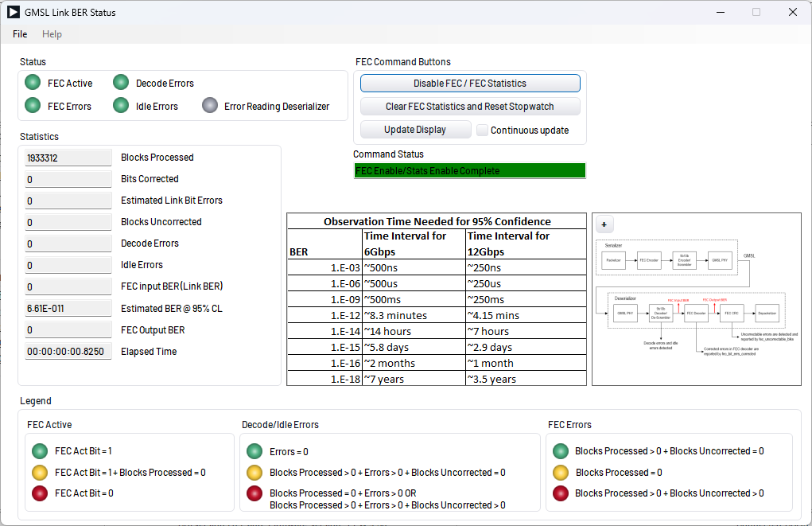Expand the block diagram with plus button

(604, 224)
